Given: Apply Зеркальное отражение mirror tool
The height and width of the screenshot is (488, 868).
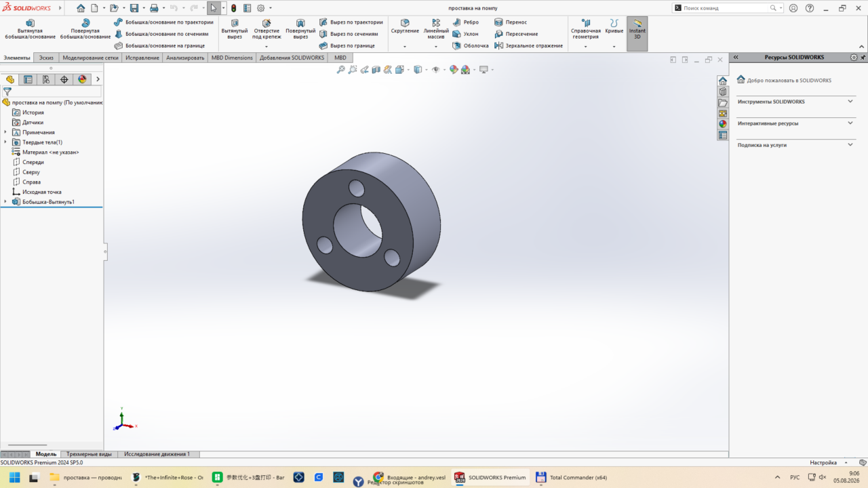Looking at the screenshot, I should coord(528,45).
